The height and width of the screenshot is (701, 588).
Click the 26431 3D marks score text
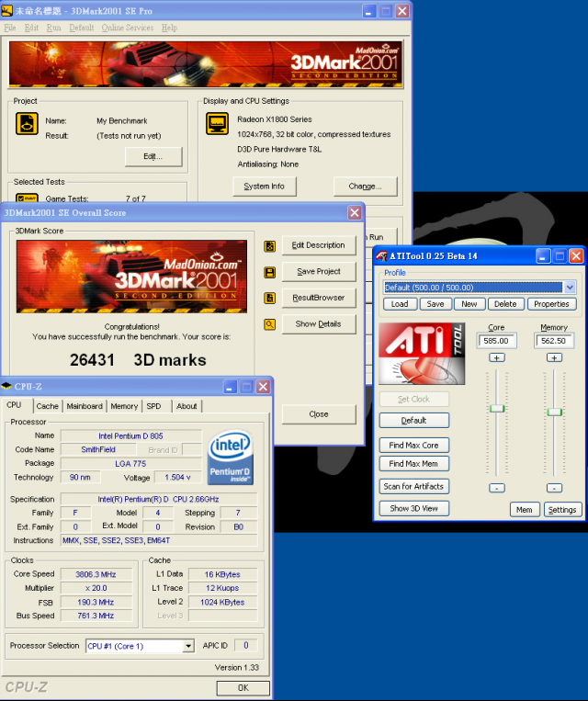point(138,360)
